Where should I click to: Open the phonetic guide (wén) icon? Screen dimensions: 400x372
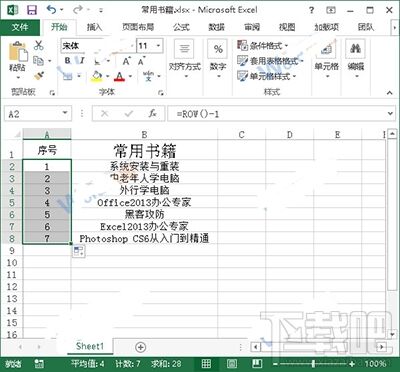point(148,76)
